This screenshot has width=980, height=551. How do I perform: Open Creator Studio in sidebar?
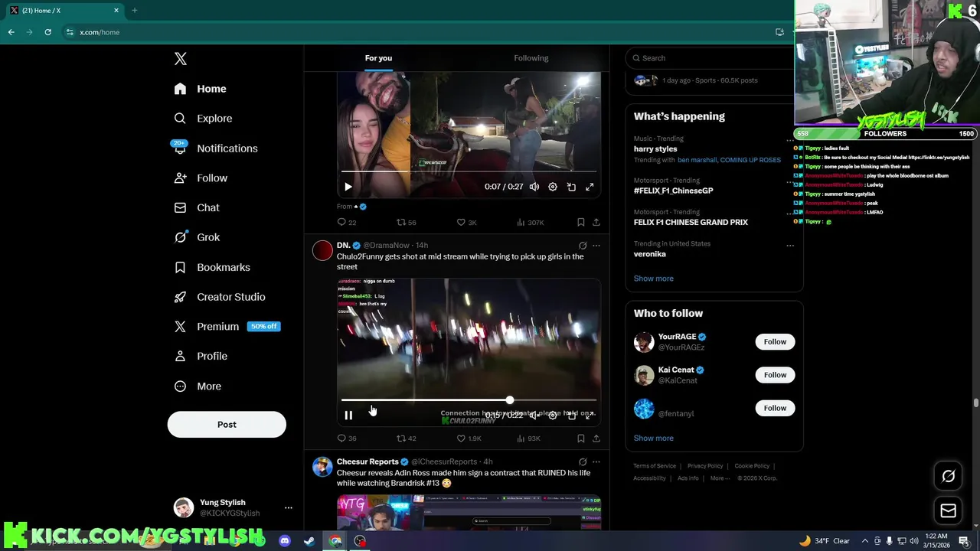[x=220, y=297]
